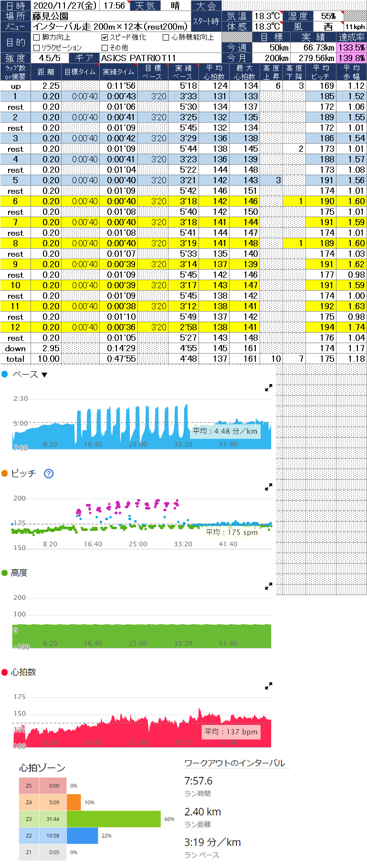Expand the altitude (高度) chart to fullscreen
This screenshot has width=367, height=868.
(x=268, y=586)
